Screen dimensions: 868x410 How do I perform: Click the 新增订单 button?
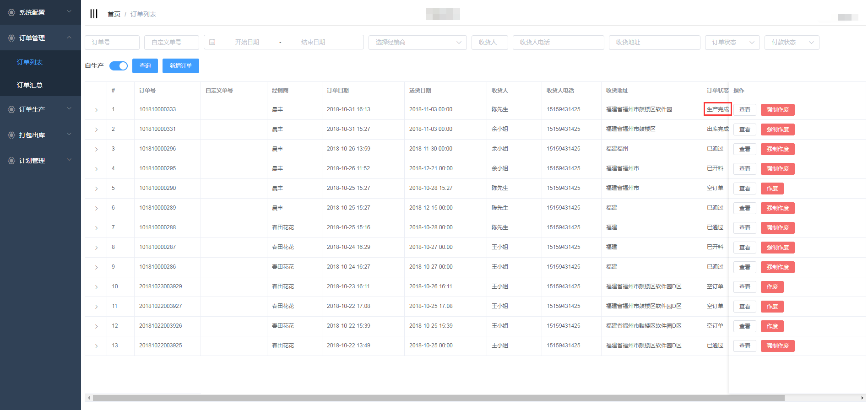pos(181,66)
